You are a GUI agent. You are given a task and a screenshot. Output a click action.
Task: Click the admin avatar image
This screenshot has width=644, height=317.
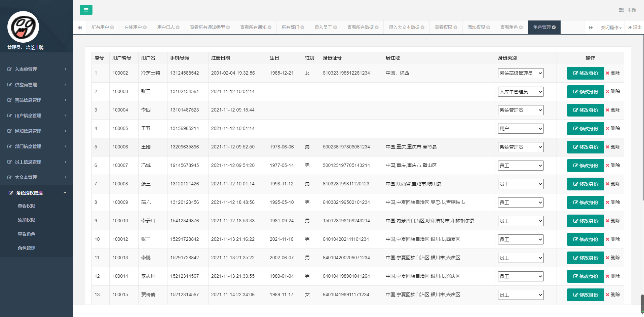23,27
